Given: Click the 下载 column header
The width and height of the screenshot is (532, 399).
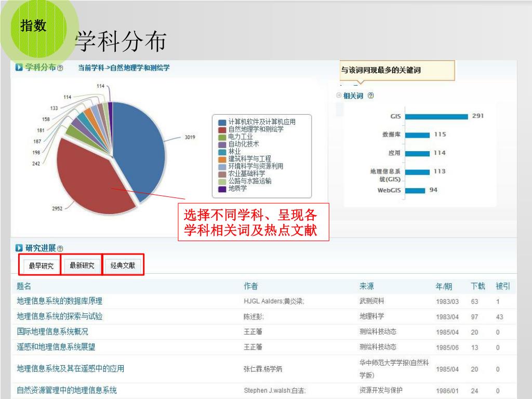Looking at the screenshot, I should [478, 286].
